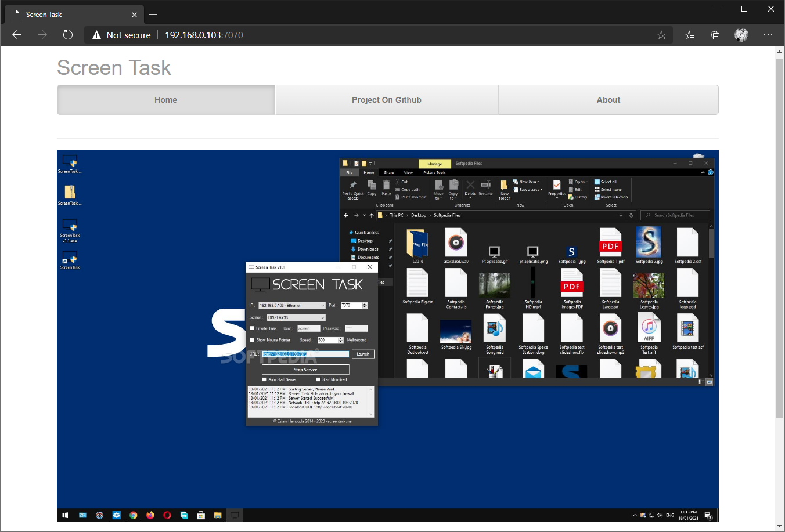Add this page to favorites via star
Image resolution: width=785 pixels, height=532 pixels.
[661, 35]
